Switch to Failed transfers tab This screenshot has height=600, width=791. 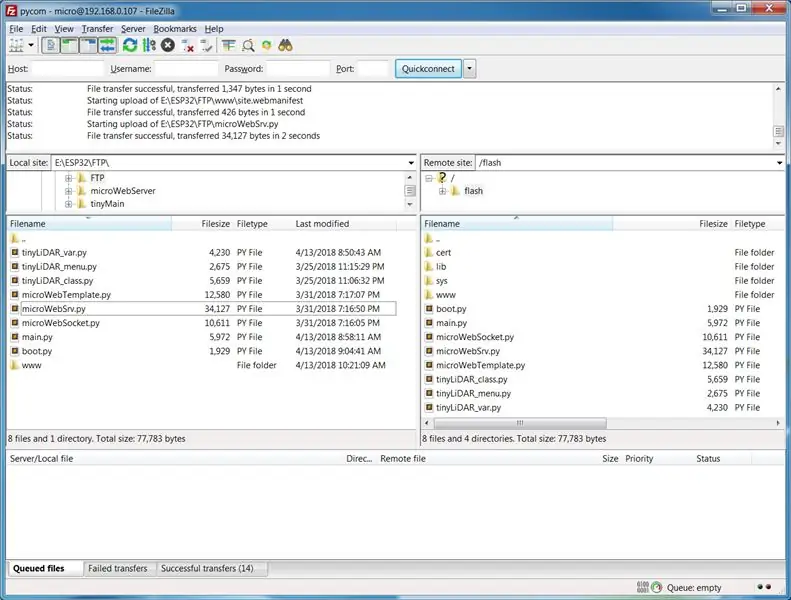pos(118,568)
